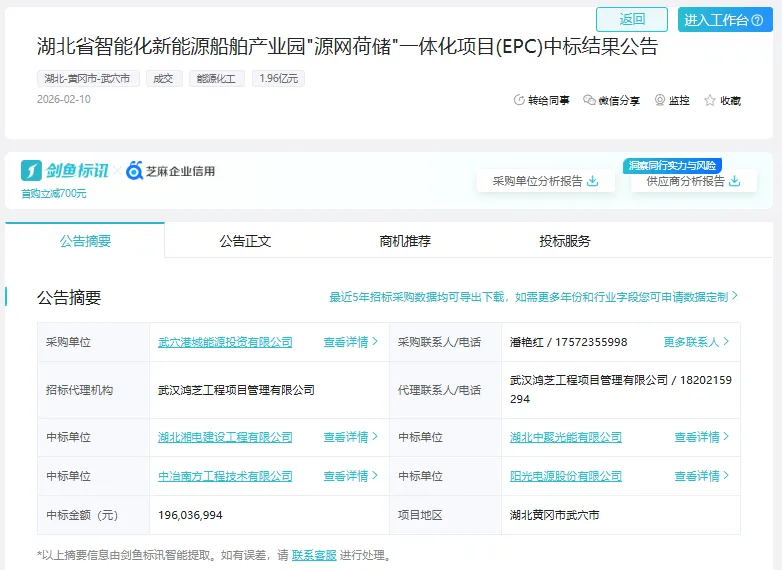
Task: Open 联系客服 link
Action: [314, 555]
